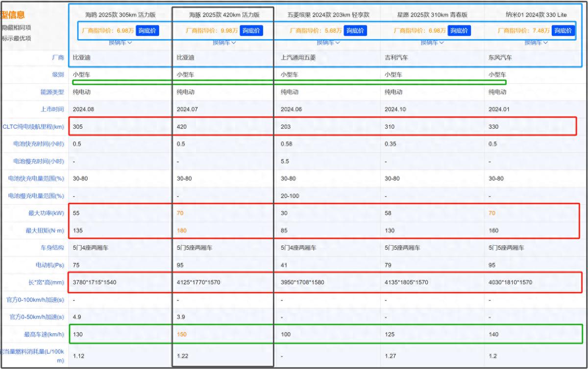Click range cell 203 for 五菱缤果

pos(286,127)
